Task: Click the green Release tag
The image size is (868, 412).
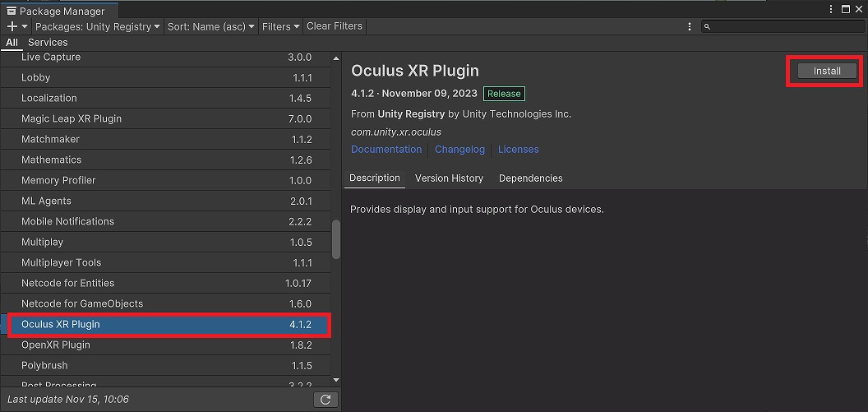Action: pos(504,94)
